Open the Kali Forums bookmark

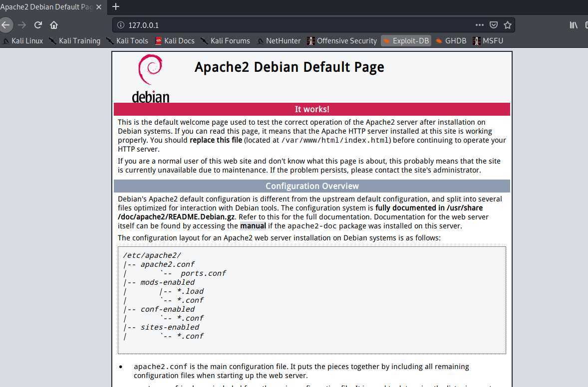pyautogui.click(x=226, y=41)
